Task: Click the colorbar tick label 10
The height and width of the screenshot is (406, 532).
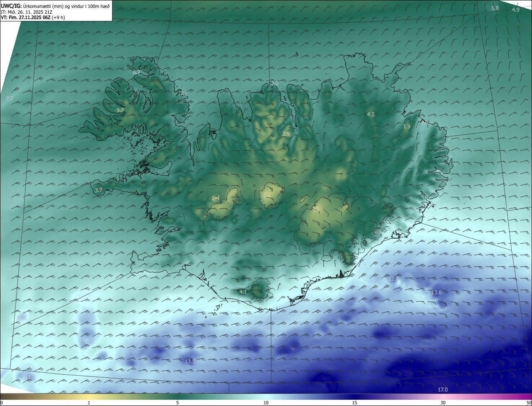Action: pyautogui.click(x=266, y=403)
